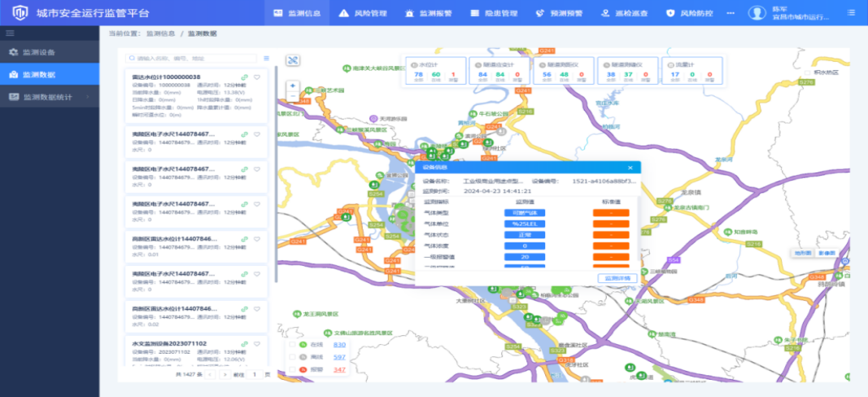Switch the map to 影像图 imagery view
The width and height of the screenshot is (868, 397).
[827, 253]
